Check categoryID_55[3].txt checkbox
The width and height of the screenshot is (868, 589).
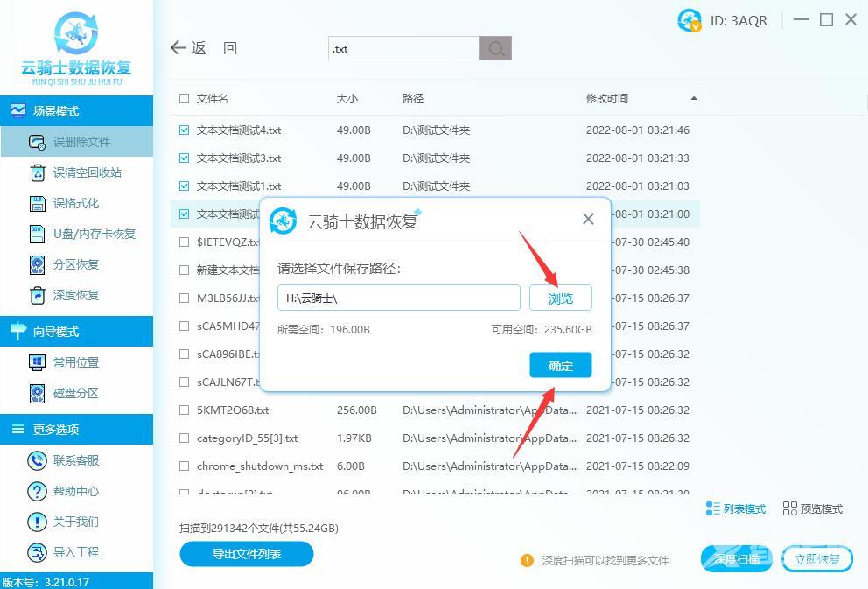185,438
